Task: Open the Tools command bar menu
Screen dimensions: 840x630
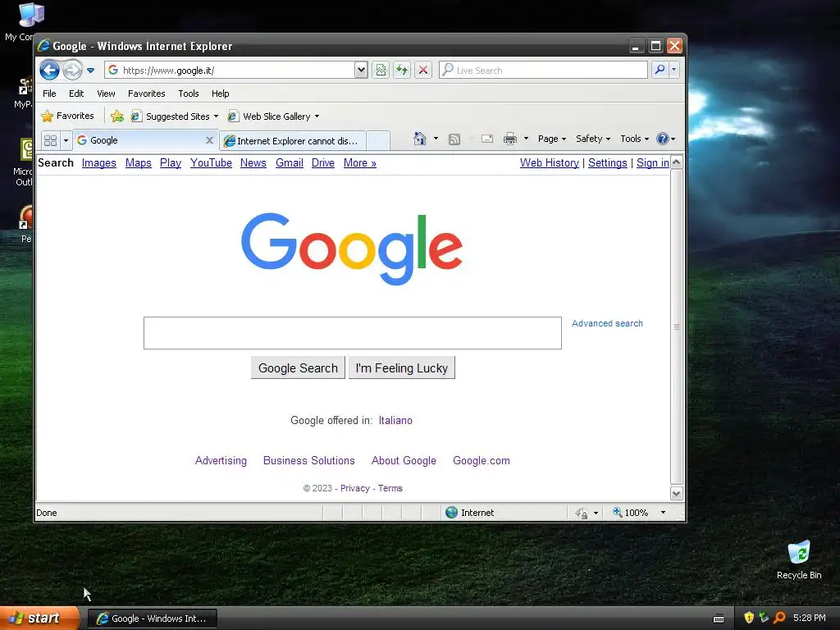Action: point(634,139)
